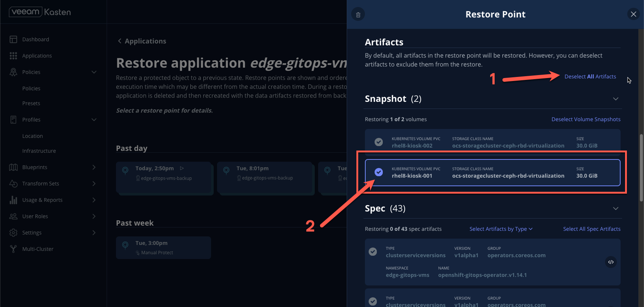
Task: Open Dashboard from the sidebar icon
Action: coord(13,39)
